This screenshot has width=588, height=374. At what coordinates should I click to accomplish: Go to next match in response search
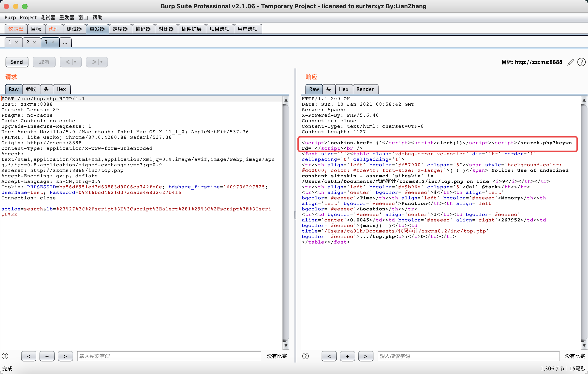point(365,356)
